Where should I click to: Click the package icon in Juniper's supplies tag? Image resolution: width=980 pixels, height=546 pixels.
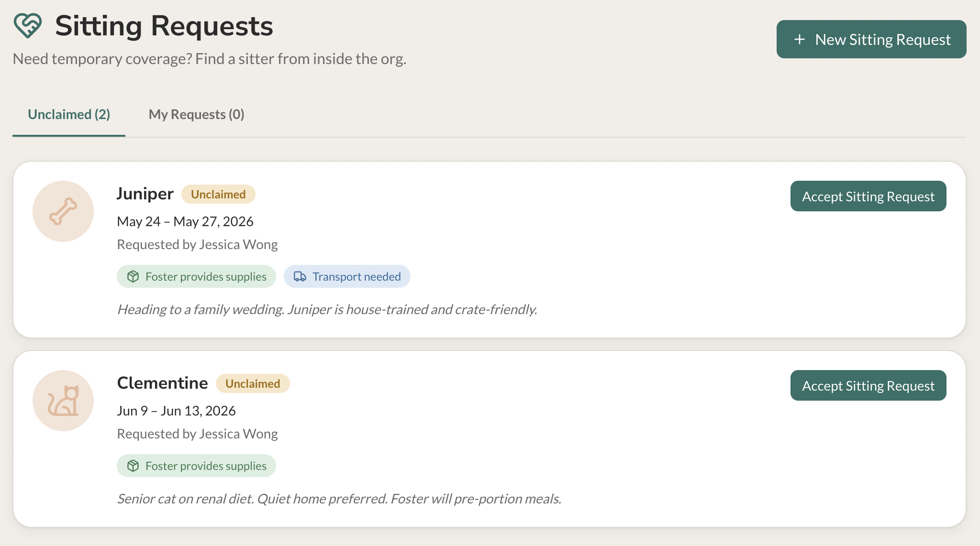[x=133, y=277]
